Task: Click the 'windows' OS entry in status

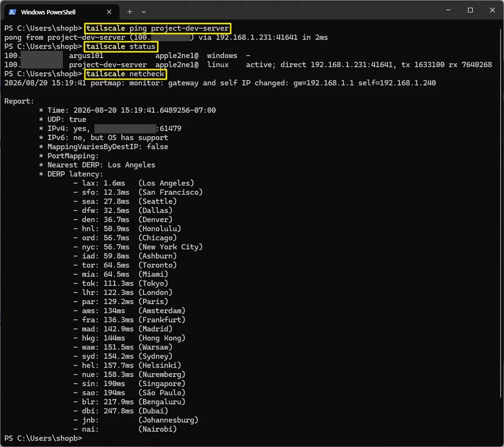Action: tap(222, 56)
